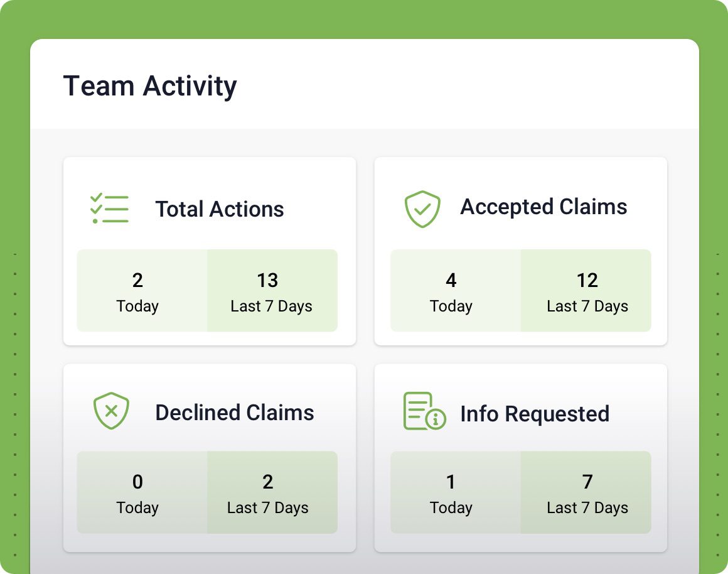Click the Accepted Claims shield checkmark icon

tap(422, 209)
